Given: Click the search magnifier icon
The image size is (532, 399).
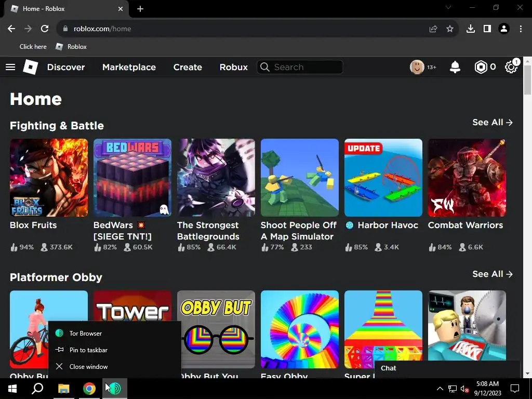Looking at the screenshot, I should pos(265,67).
